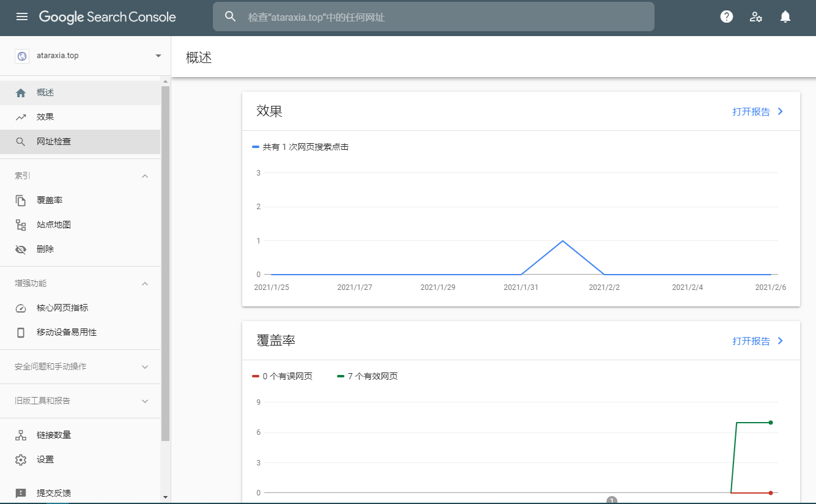Click the 7 个有效网页 legend item

click(x=367, y=377)
